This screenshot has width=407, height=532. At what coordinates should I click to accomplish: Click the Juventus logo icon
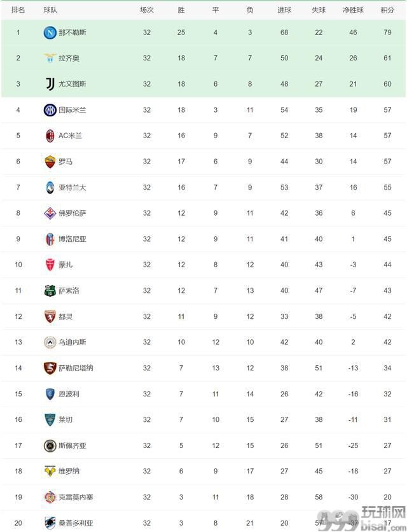click(50, 84)
